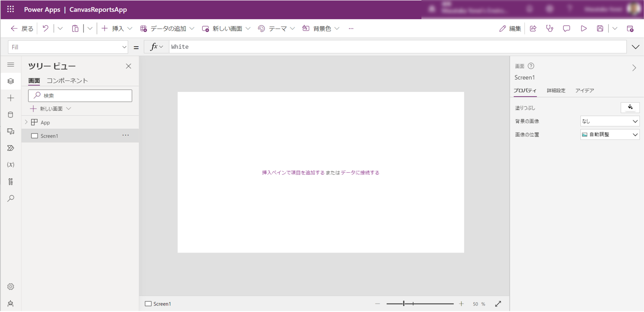Open the fx formula dropdown

click(156, 47)
